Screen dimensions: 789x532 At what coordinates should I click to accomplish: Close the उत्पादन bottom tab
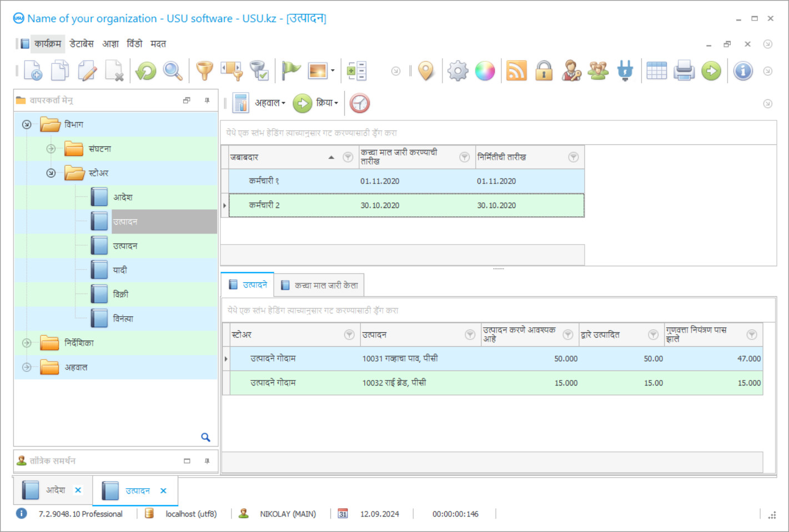[163, 491]
